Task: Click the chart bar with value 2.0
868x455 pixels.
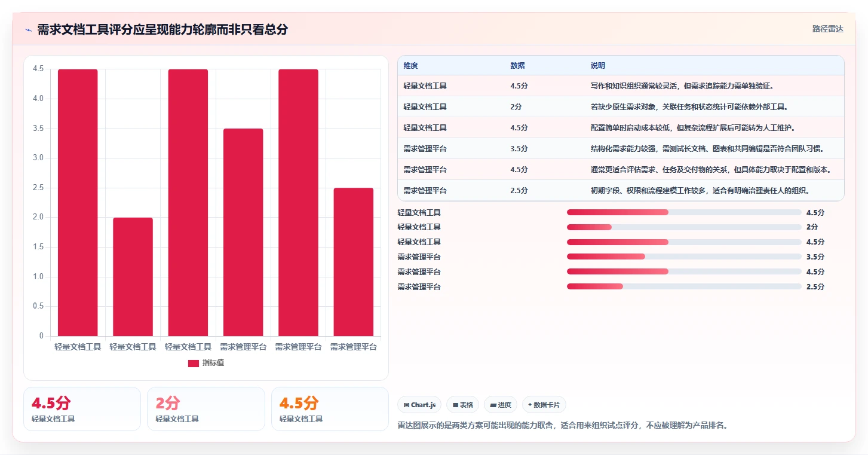Action: tap(133, 277)
